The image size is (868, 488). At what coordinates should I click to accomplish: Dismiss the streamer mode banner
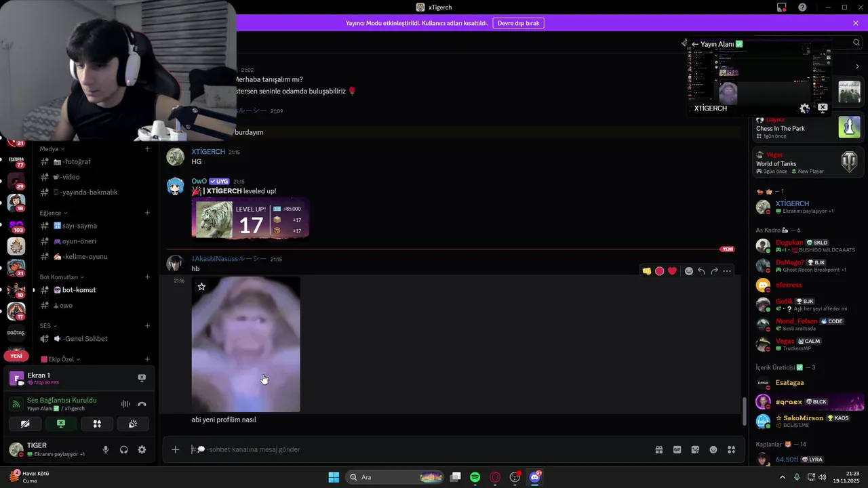click(x=856, y=23)
